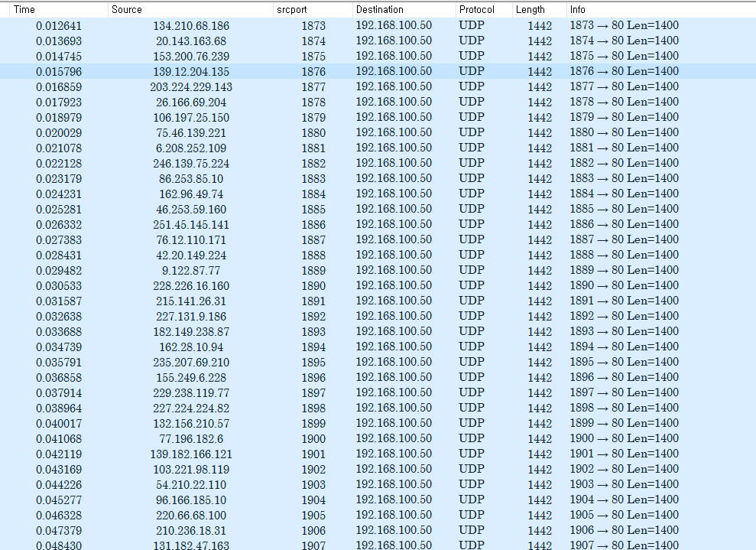Select packet from source 86.253.85.10
Viewport: 756px width, 550px height.
click(378, 178)
